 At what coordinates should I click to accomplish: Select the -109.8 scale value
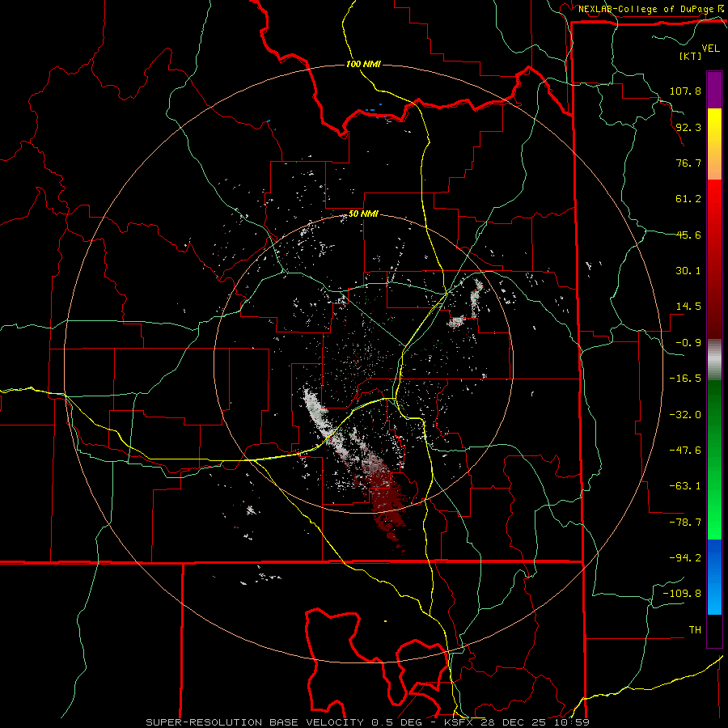click(682, 594)
